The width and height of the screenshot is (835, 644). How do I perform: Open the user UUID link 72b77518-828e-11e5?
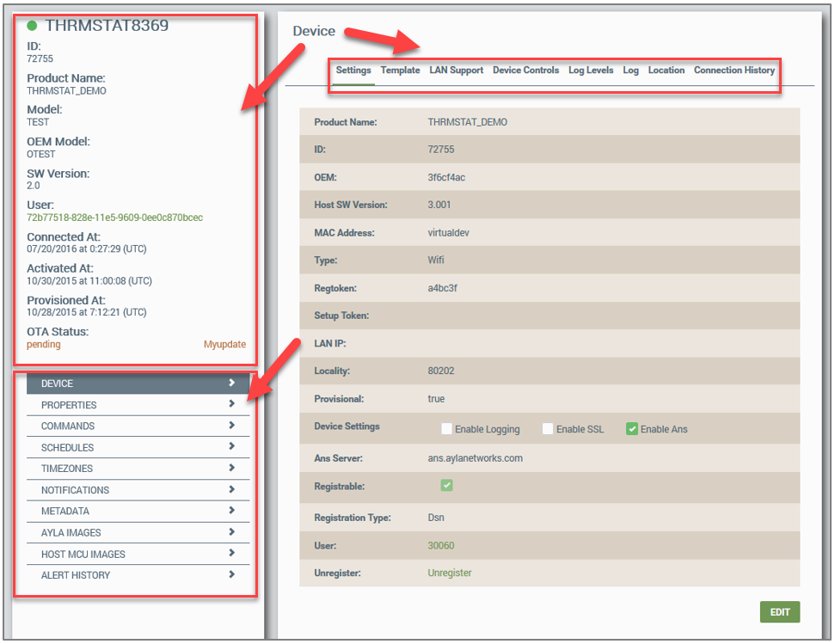pos(114,218)
